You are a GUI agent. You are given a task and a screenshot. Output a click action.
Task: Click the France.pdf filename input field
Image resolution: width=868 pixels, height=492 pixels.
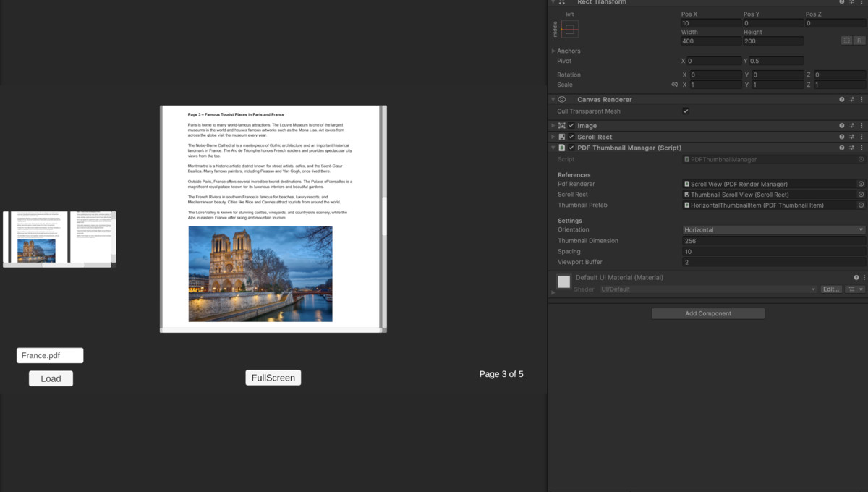point(50,355)
